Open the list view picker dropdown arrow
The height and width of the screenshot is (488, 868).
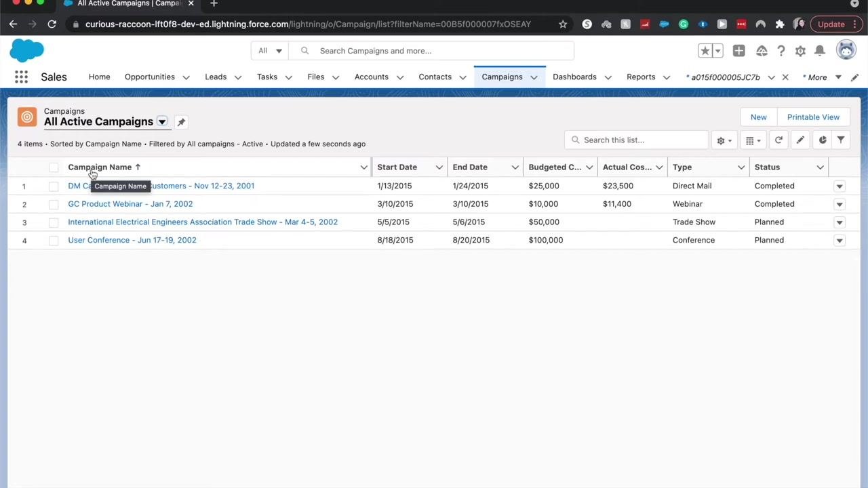coord(162,122)
